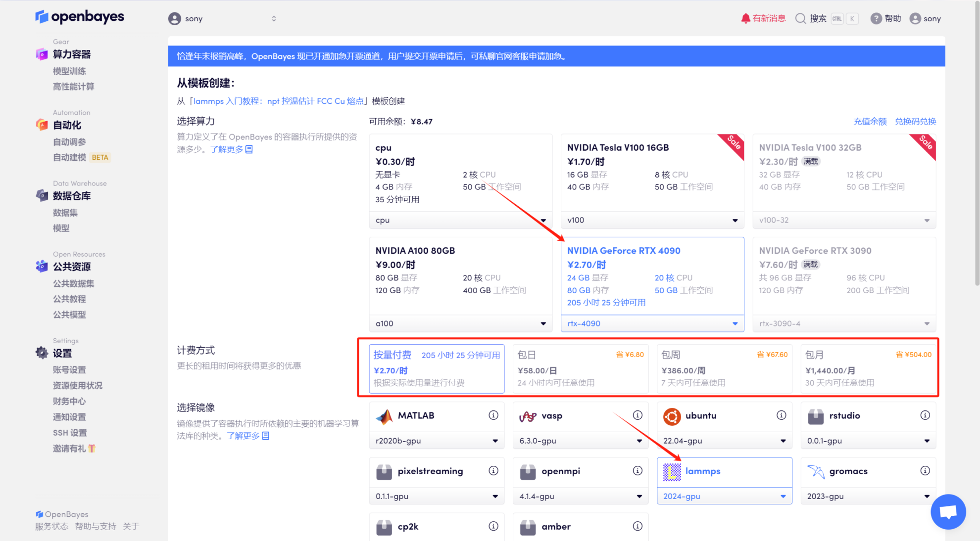Click the 充值余额 link

870,122
